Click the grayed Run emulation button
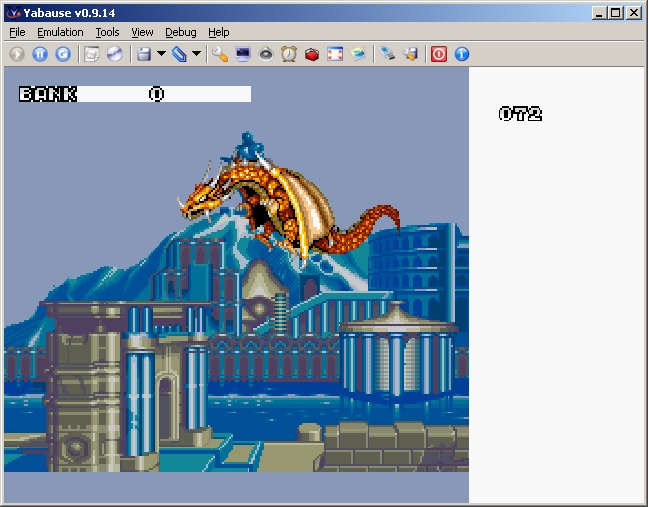This screenshot has width=648, height=507. pos(17,54)
